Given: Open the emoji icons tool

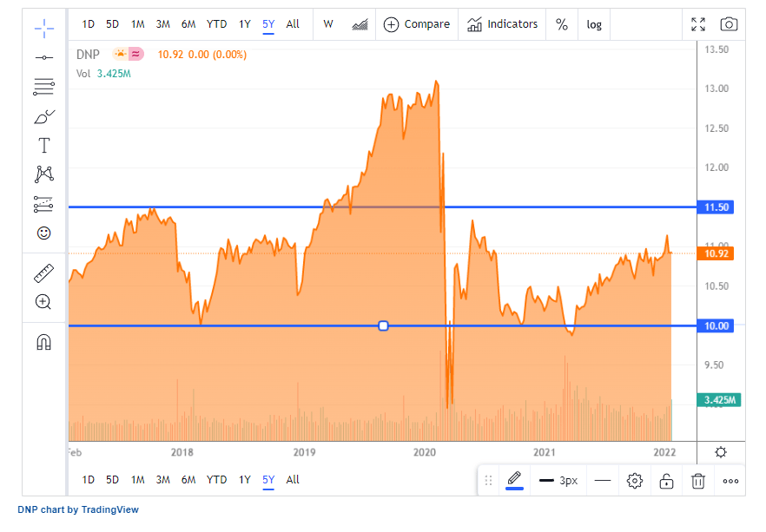Looking at the screenshot, I should point(43,233).
